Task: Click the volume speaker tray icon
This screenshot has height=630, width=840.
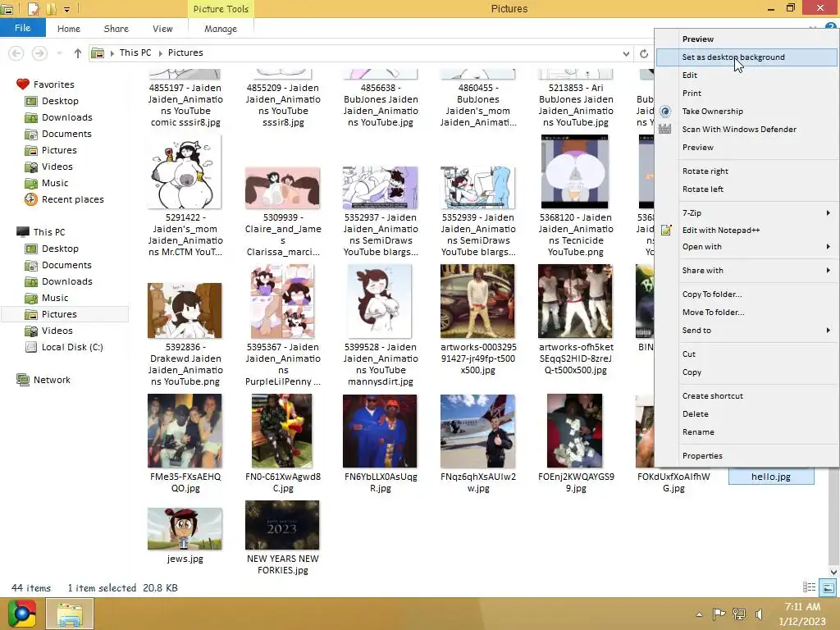Action: pyautogui.click(x=759, y=614)
